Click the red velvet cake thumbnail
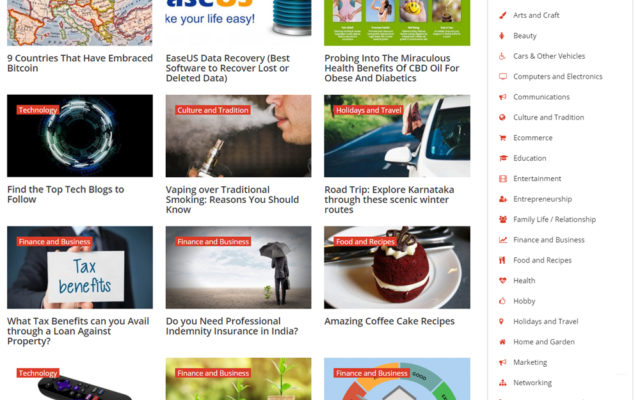This screenshot has width=640, height=400. click(397, 267)
